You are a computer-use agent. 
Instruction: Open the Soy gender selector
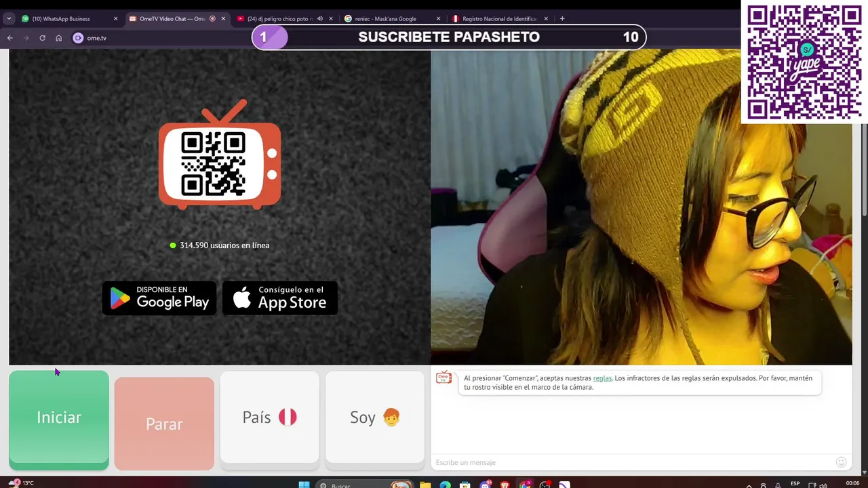coord(375,419)
